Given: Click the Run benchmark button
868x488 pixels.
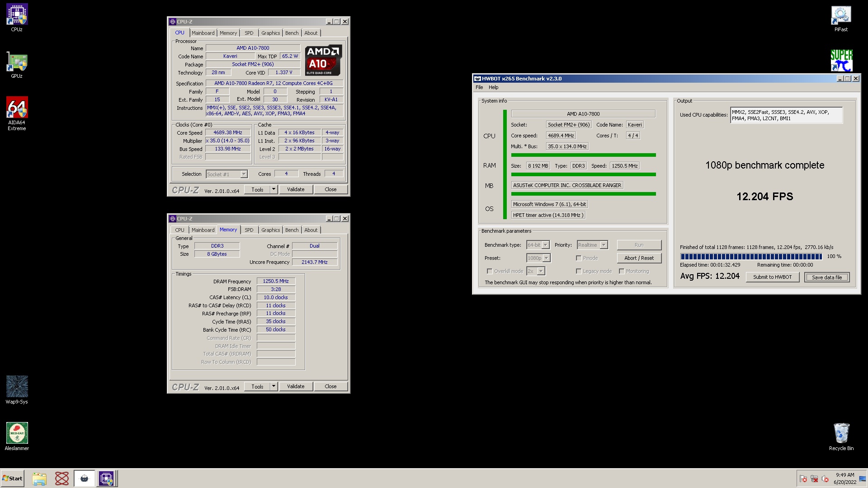Looking at the screenshot, I should (639, 245).
